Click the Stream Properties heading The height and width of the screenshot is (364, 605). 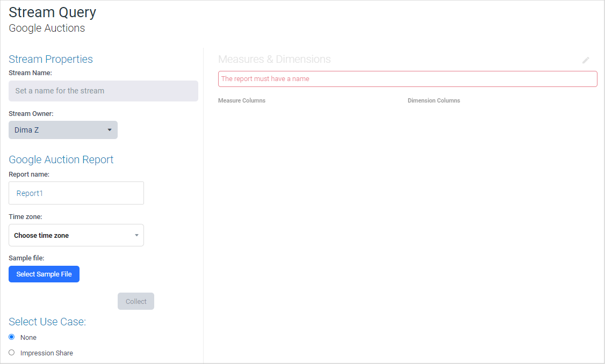pos(51,60)
